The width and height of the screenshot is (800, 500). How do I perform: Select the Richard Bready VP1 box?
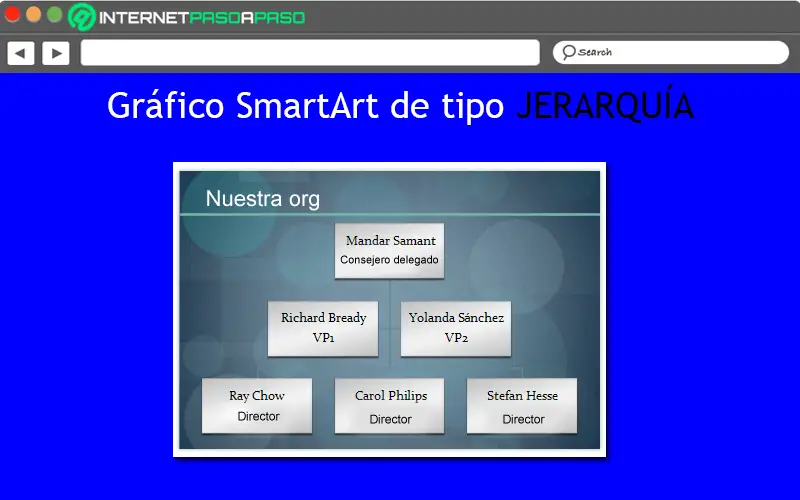323,328
